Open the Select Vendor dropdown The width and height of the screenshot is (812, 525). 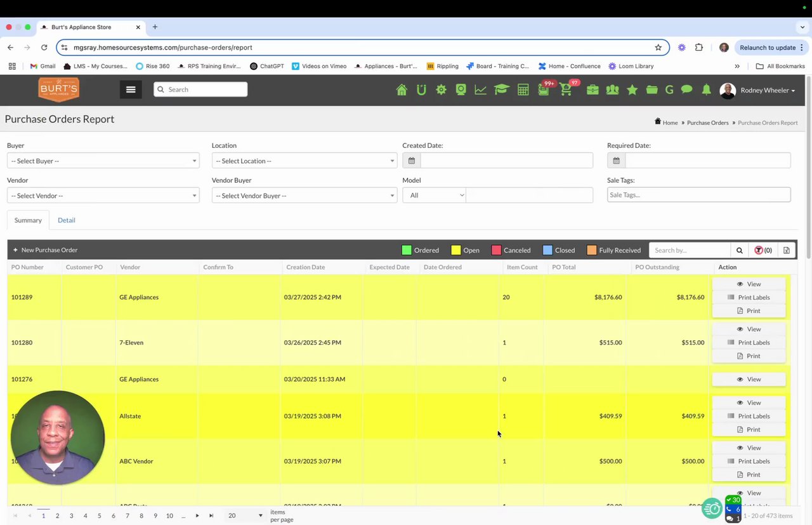click(103, 196)
